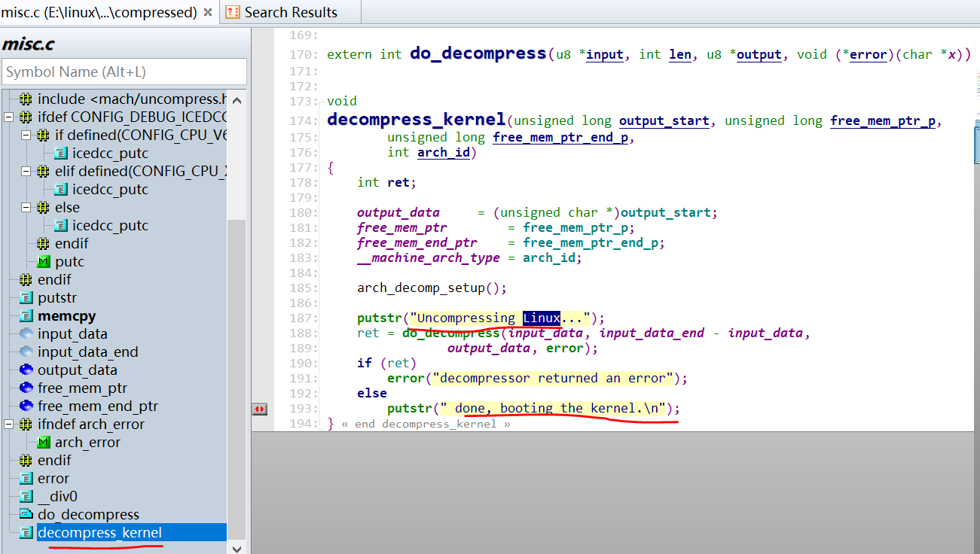Click the arch_error macro icon

click(x=44, y=443)
